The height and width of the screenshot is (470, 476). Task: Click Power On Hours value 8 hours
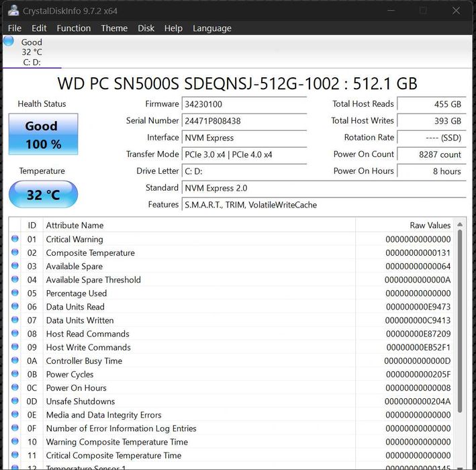tap(432, 171)
